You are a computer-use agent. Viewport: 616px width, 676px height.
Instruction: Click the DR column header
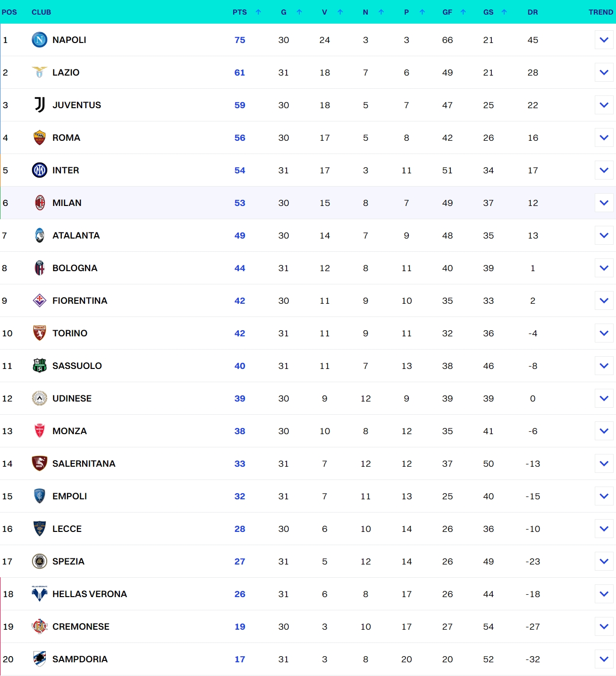[532, 12]
